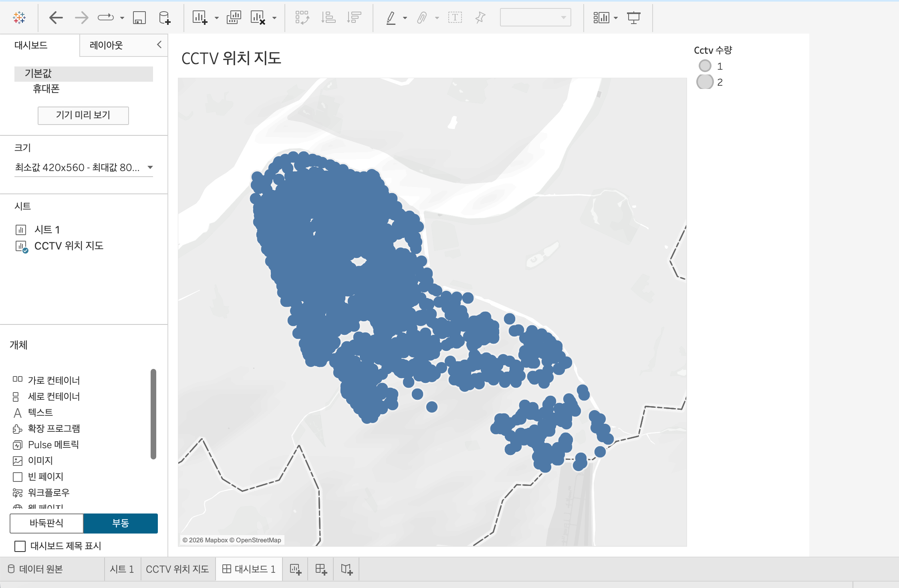The width and height of the screenshot is (899, 588).
Task: Open the 시트 1 bottom tab
Action: 122,569
